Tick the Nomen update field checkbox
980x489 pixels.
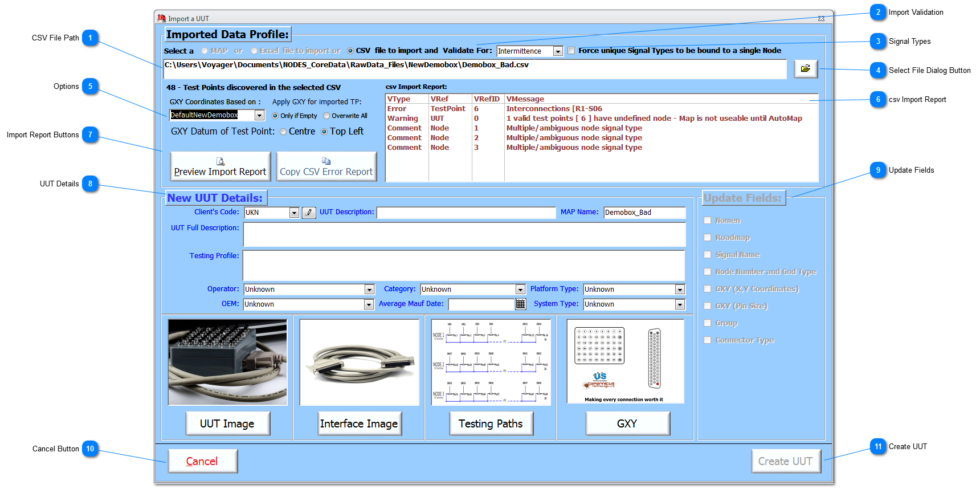point(708,220)
